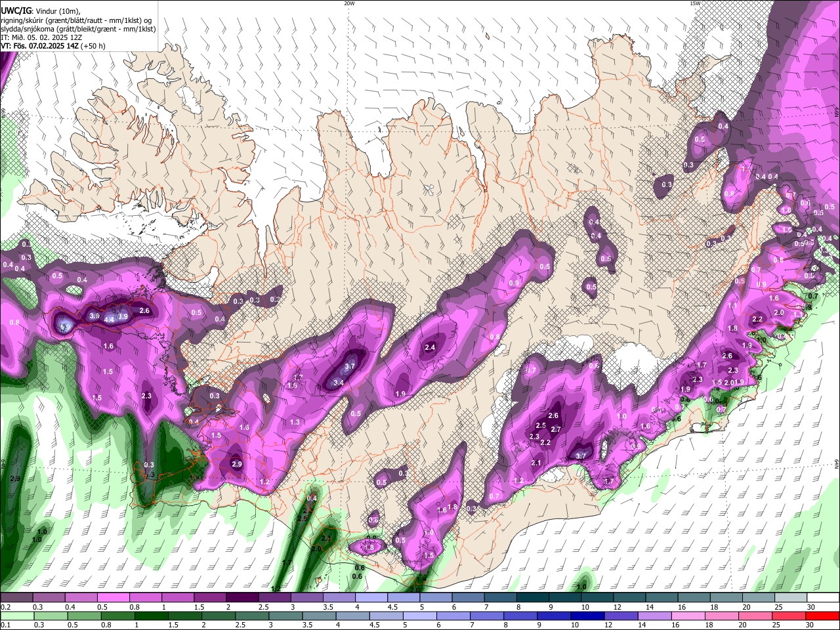Select the "IT: Mið. 05. 02. 2025 12Z" line

tap(41, 37)
